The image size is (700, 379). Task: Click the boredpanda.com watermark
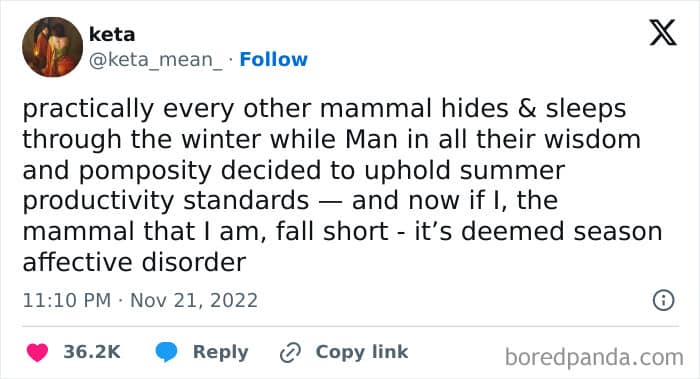(594, 357)
